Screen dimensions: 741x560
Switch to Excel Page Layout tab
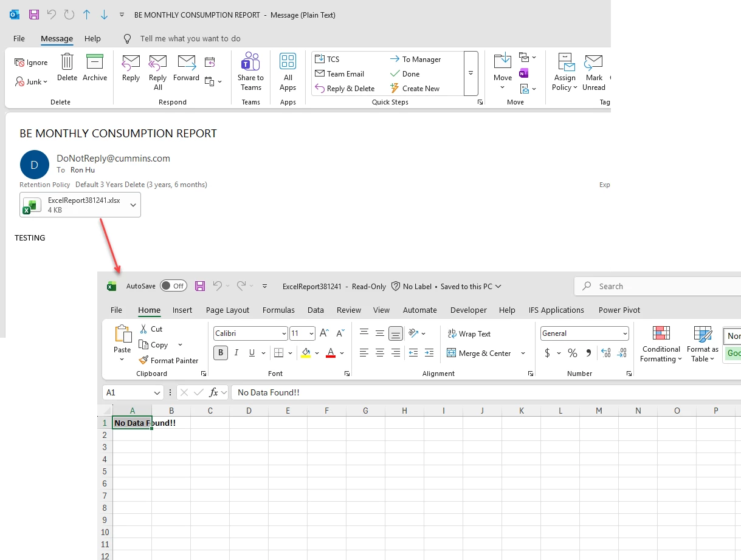(228, 310)
